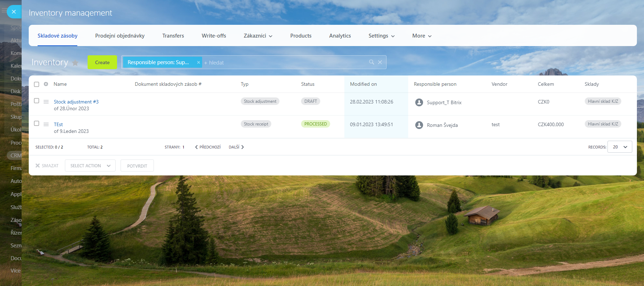Open grid settings gear icon
This screenshot has width=644, height=286.
point(46,84)
